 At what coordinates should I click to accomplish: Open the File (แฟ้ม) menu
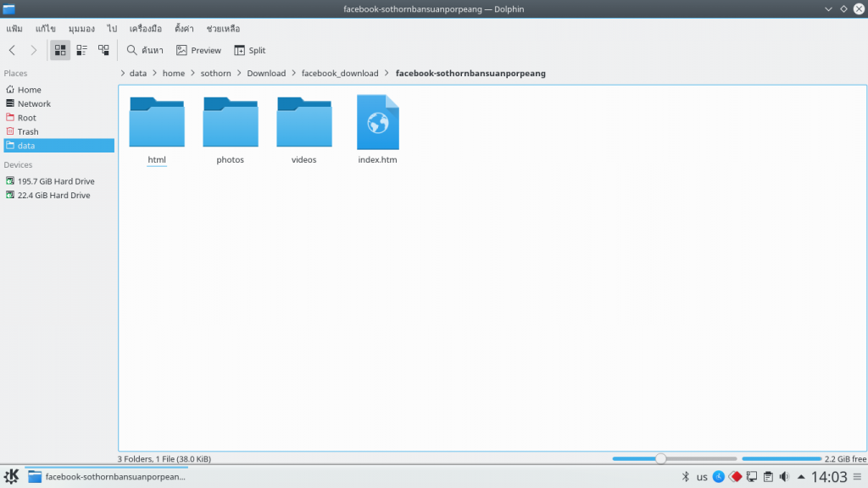(x=14, y=29)
